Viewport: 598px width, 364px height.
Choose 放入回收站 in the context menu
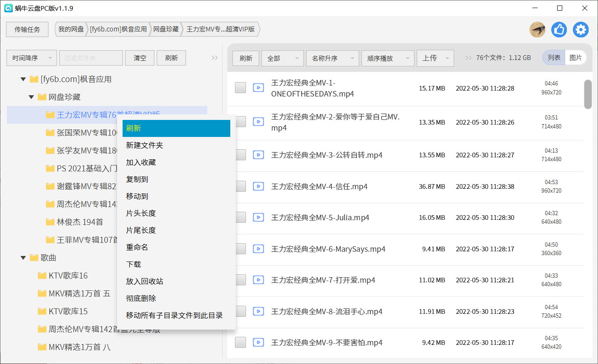click(176, 282)
